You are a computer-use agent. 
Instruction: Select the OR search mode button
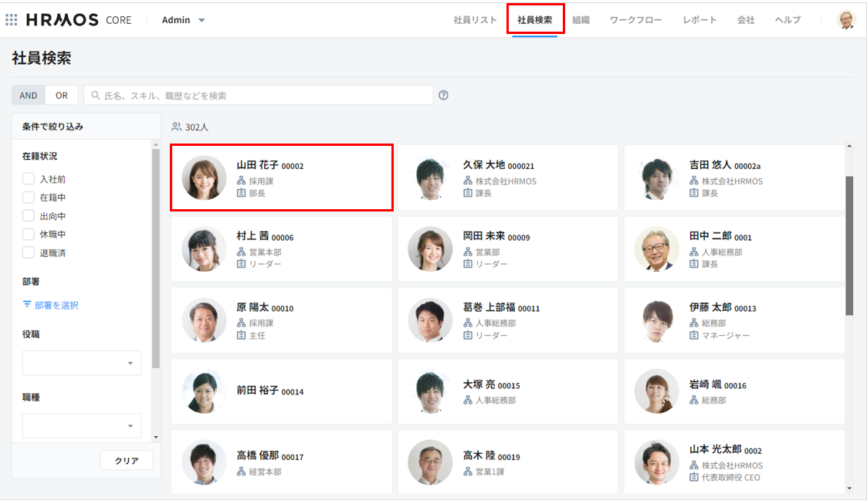point(62,96)
